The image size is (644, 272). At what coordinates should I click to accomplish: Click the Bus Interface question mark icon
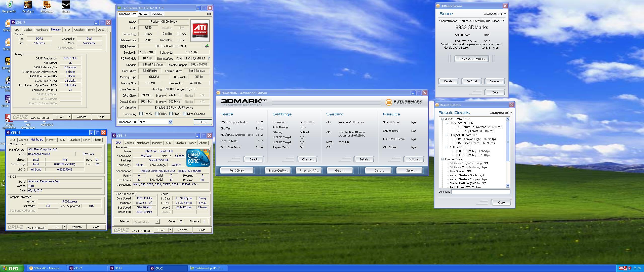[209, 58]
